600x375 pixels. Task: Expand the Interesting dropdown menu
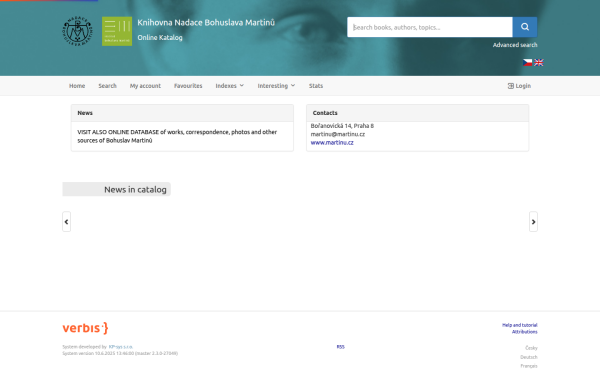276,86
